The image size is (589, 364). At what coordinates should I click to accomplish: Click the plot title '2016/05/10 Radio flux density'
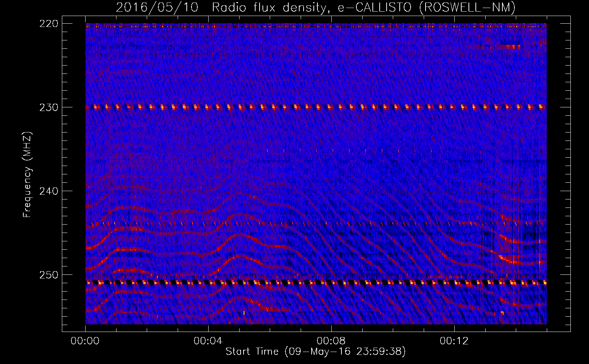(315, 7)
